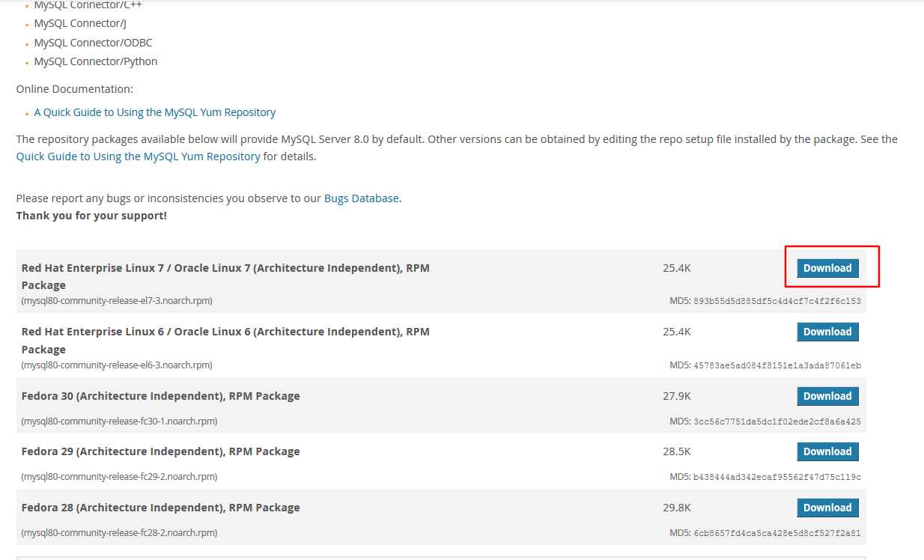Open the bulleted Quick Guide link under Online Documentation
924x560 pixels.
point(155,112)
